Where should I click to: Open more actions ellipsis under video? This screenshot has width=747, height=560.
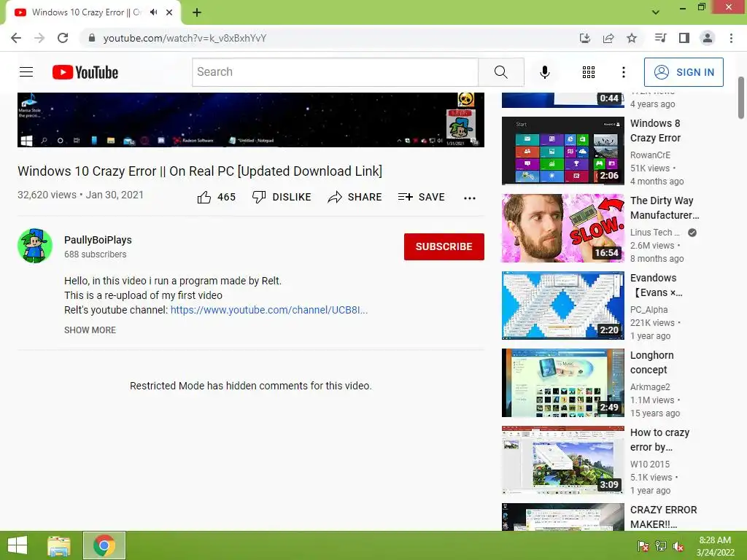pos(470,198)
